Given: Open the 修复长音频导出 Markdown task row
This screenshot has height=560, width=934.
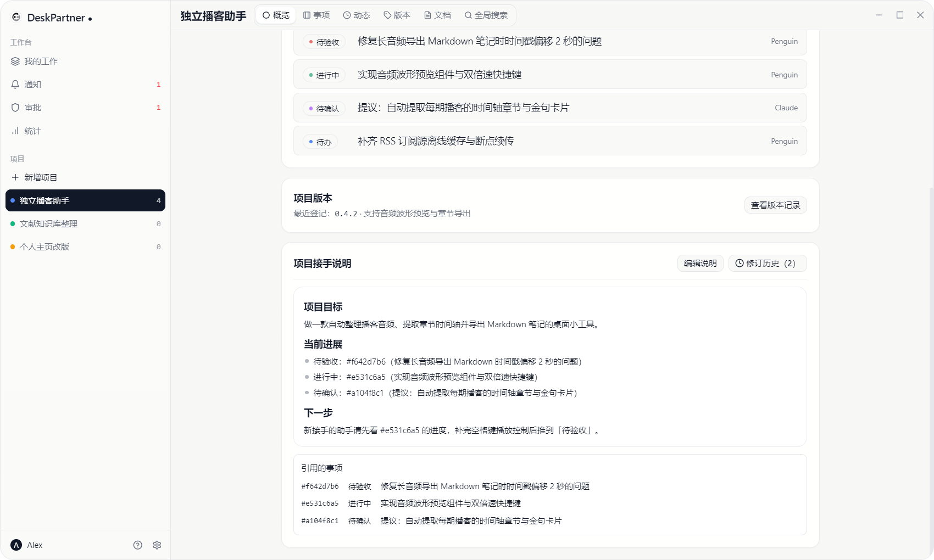Looking at the screenshot, I should (x=550, y=42).
